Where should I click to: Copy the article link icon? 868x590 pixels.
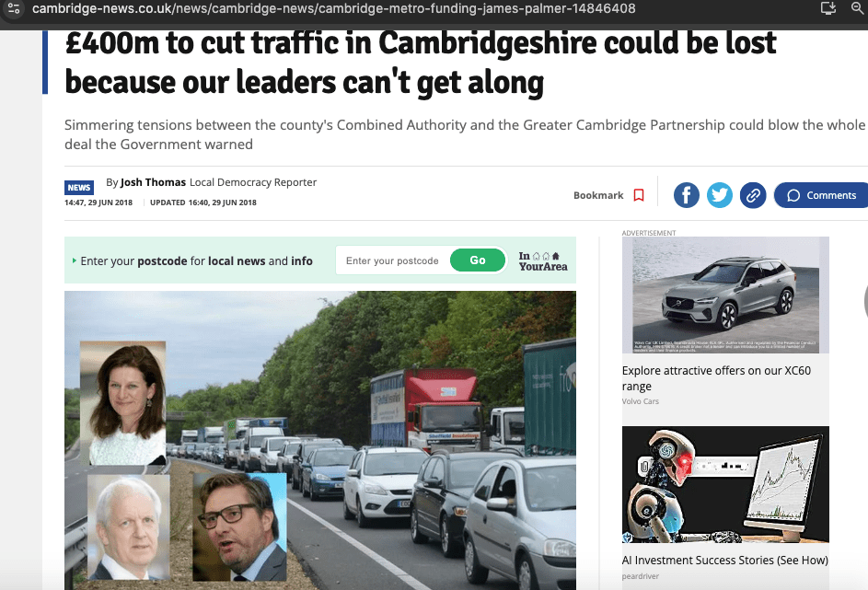tap(753, 195)
